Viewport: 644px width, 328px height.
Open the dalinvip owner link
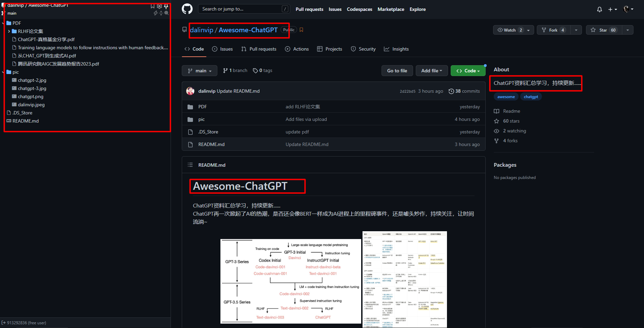[x=201, y=30]
